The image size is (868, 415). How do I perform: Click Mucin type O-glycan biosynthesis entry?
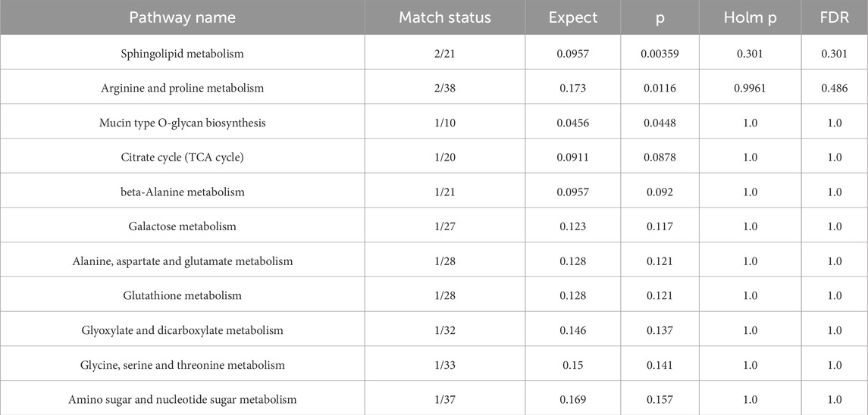[x=182, y=123]
